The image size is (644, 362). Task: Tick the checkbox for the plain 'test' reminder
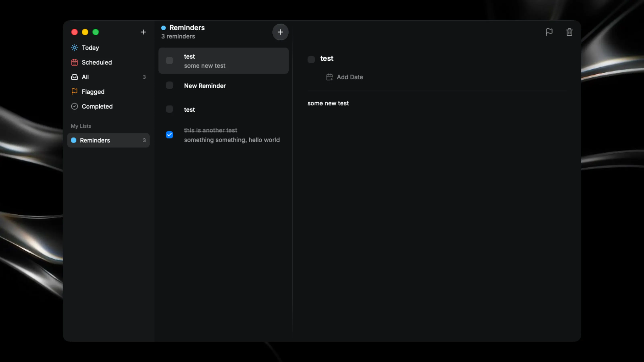(x=169, y=109)
